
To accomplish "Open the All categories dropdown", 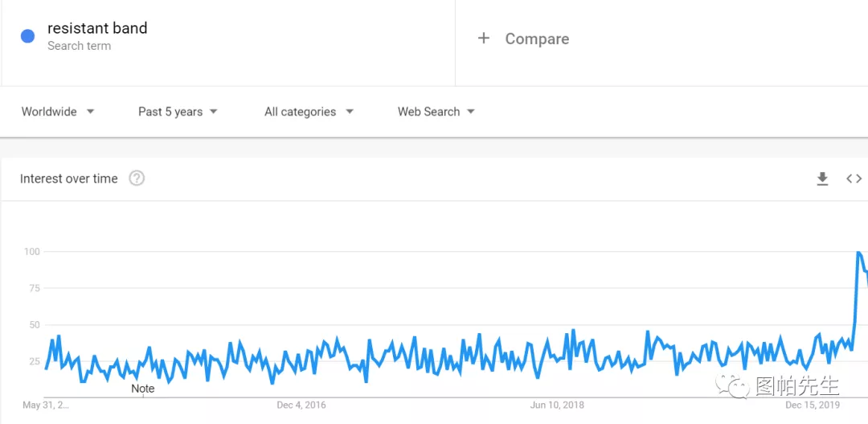I will 309,111.
